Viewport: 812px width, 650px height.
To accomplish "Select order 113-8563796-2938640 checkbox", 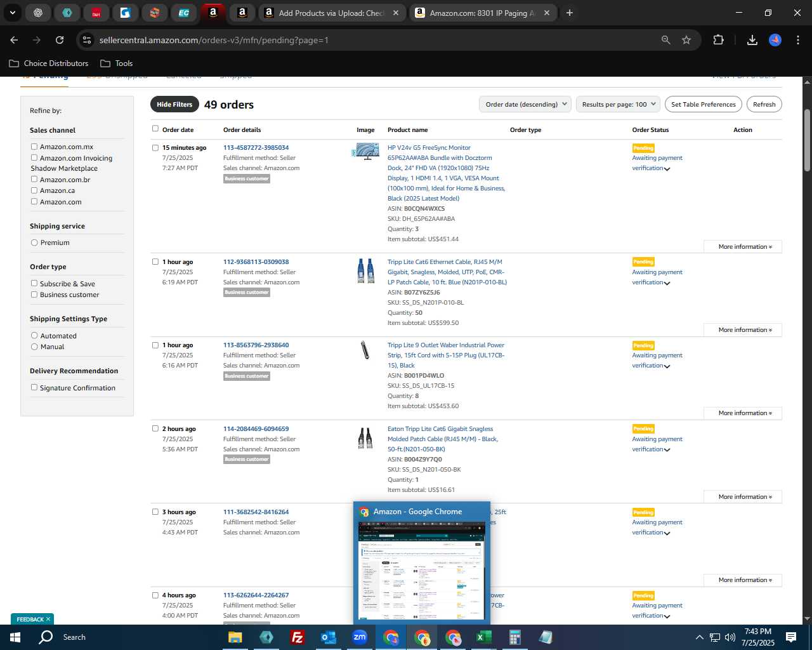I will point(155,345).
